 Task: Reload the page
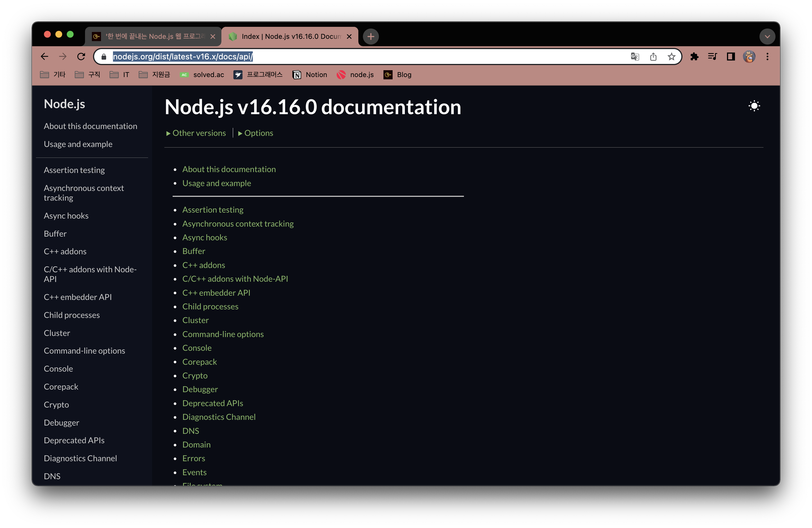click(x=81, y=57)
